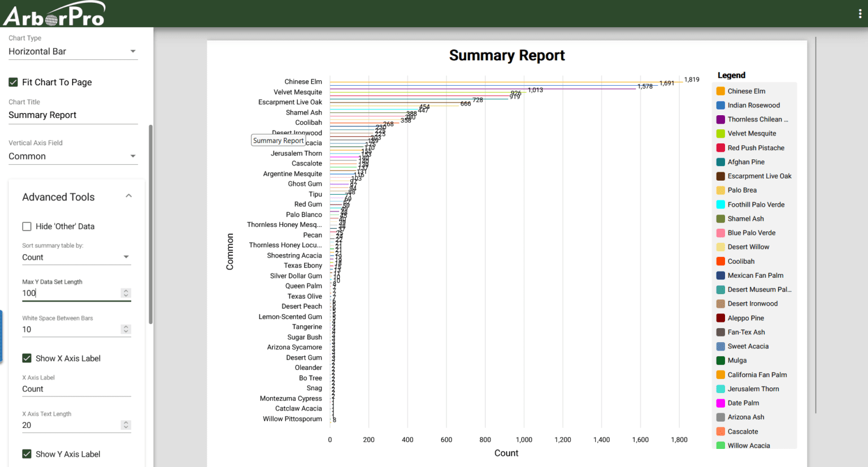Click the Max Y Data Set Length stepper

point(126,293)
